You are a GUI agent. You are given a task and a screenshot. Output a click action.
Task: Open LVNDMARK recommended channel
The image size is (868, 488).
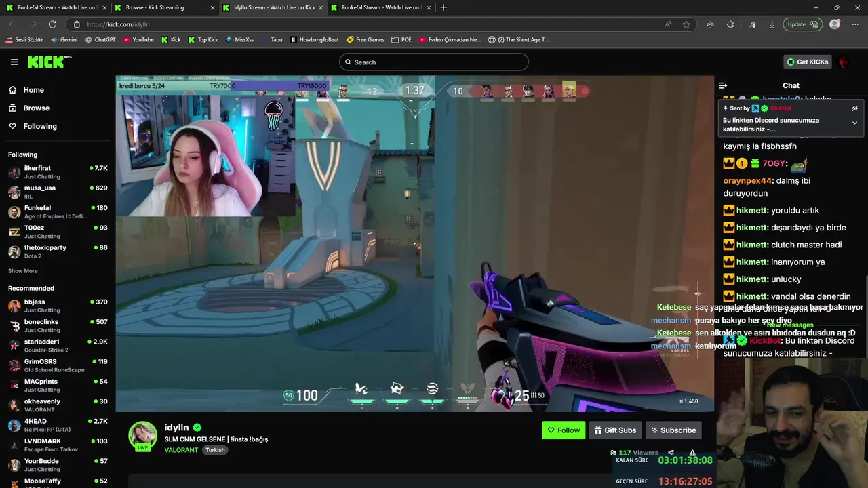pyautogui.click(x=58, y=445)
